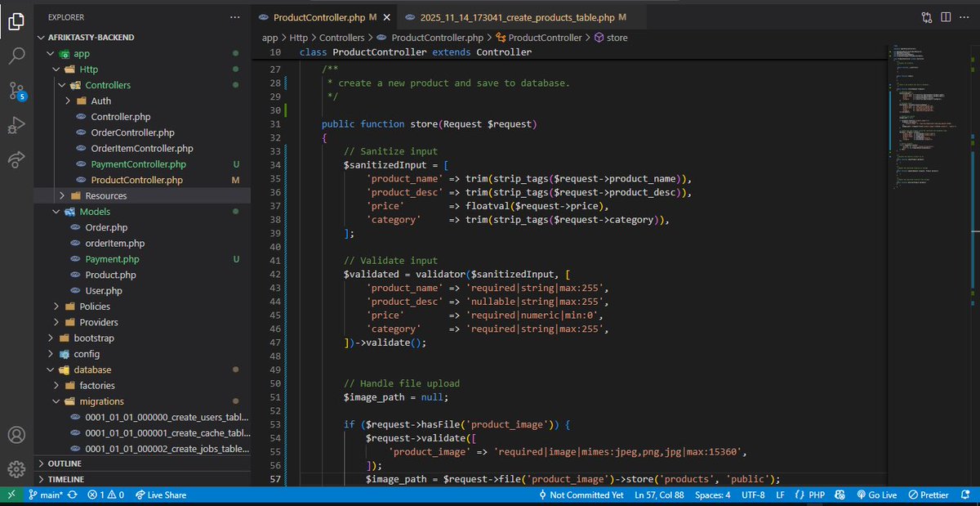This screenshot has width=980, height=506.
Task: Open errors and warnings status item
Action: click(x=105, y=495)
